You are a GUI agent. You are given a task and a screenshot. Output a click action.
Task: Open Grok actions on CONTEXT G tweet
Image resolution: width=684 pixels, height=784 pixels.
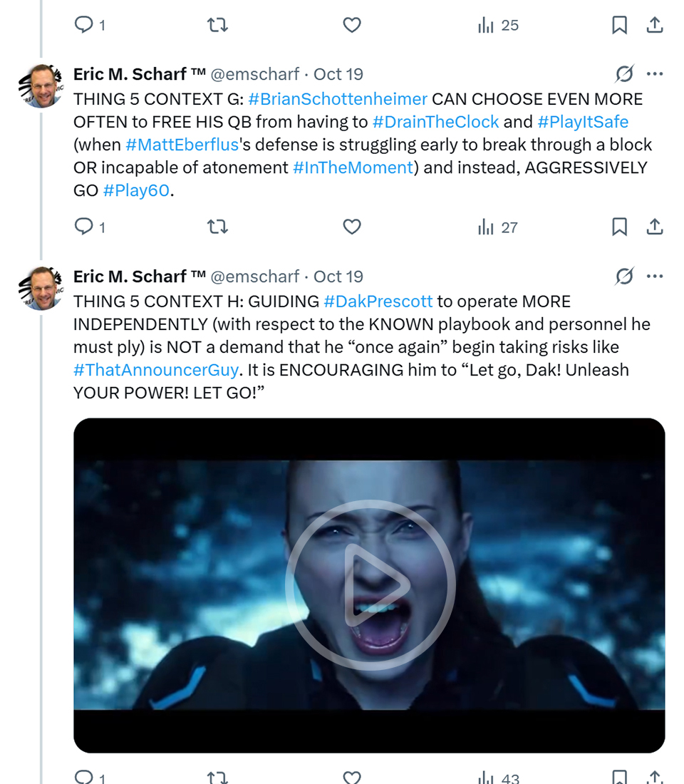[624, 74]
